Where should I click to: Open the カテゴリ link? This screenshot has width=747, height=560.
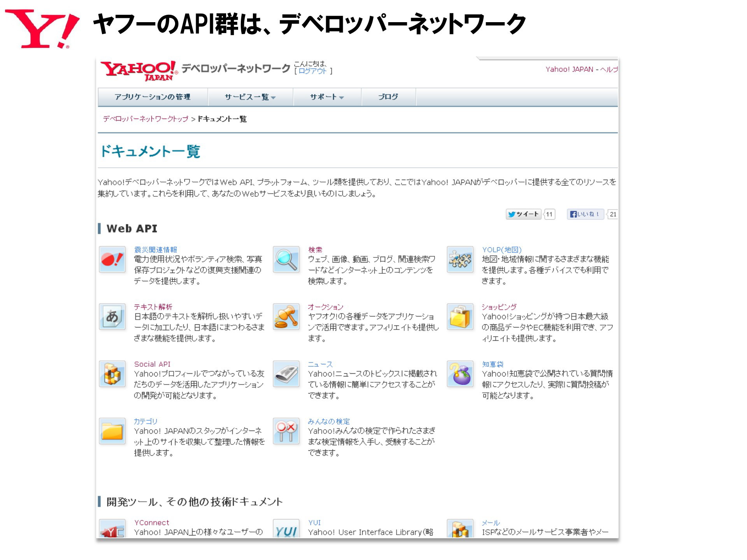[x=146, y=421]
